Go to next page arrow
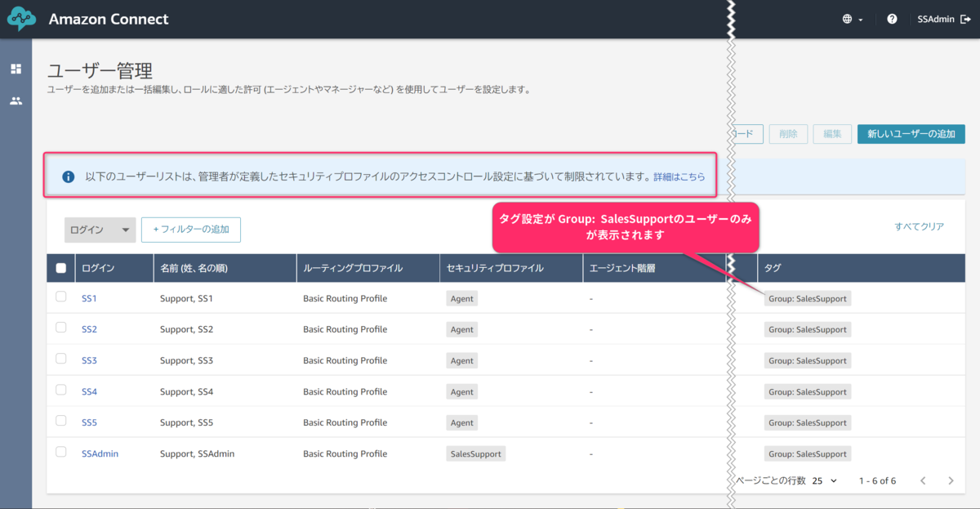980x509 pixels. (x=951, y=480)
